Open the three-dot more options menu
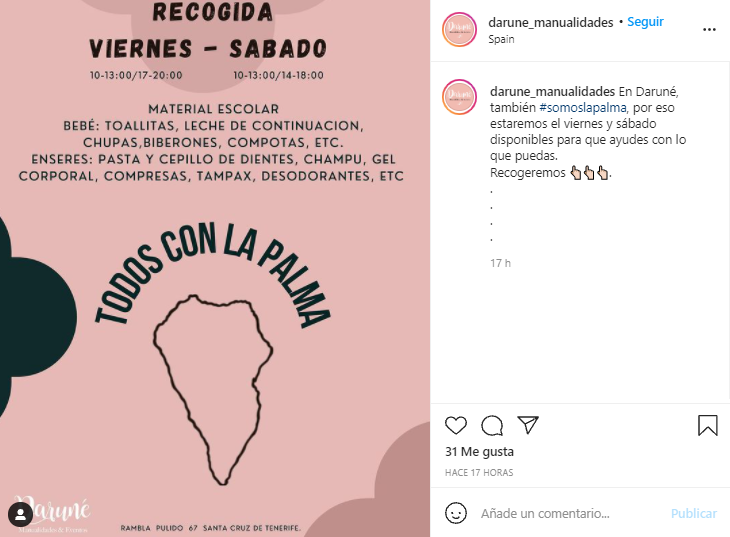Image resolution: width=730 pixels, height=537 pixels. (x=709, y=30)
